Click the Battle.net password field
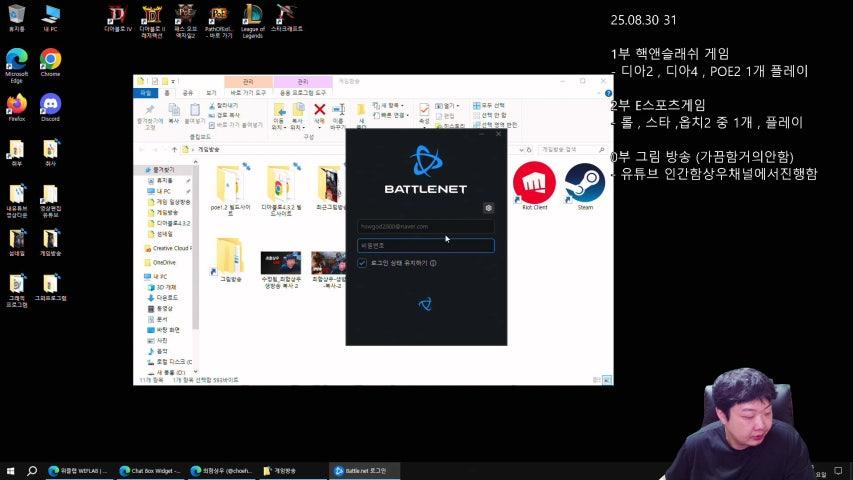The width and height of the screenshot is (853, 480). point(425,245)
